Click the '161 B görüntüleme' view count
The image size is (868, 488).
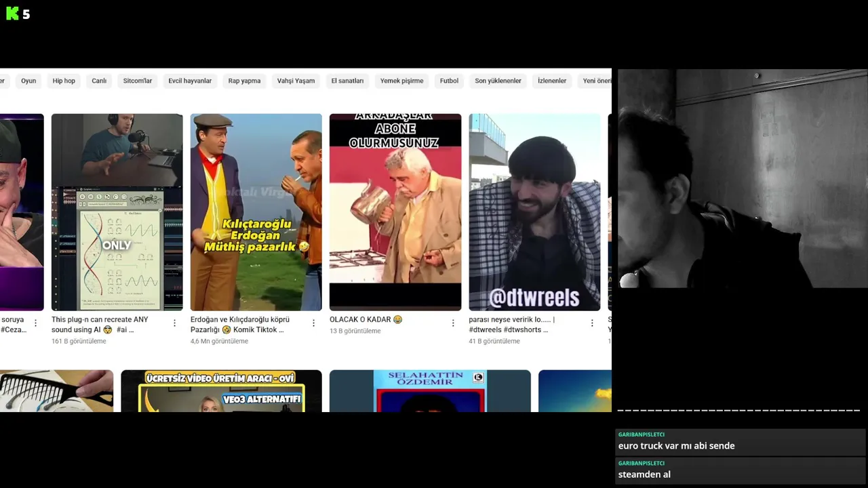click(79, 341)
